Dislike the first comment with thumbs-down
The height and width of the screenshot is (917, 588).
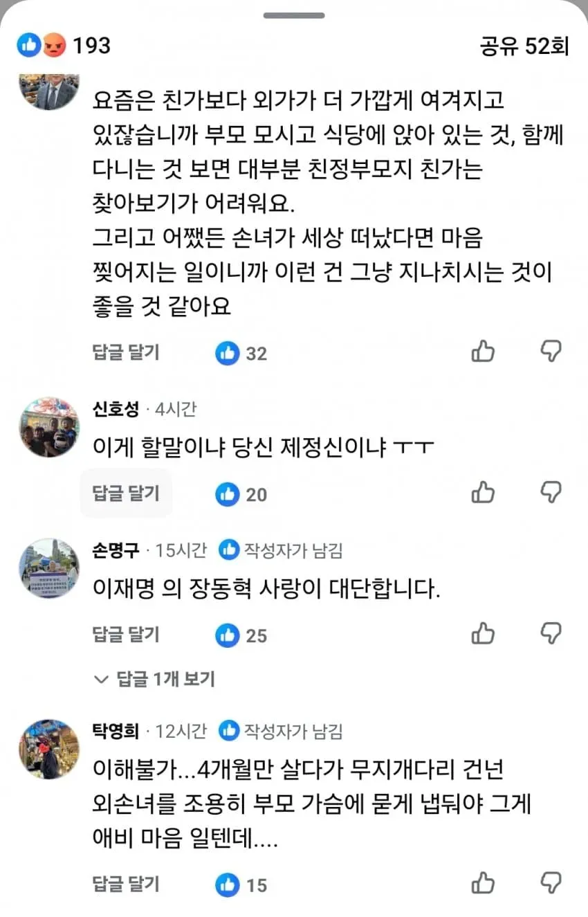551,352
